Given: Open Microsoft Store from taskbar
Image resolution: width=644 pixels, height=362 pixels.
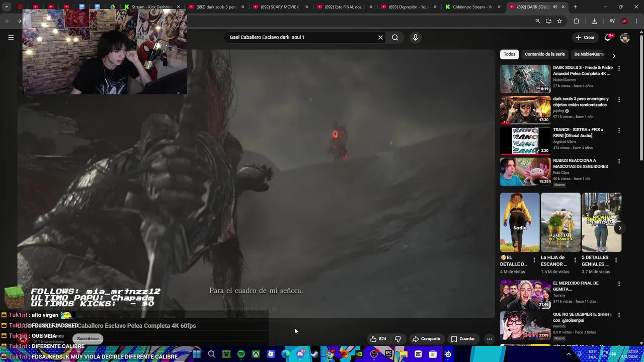Looking at the screenshot, I should click(x=433, y=354).
